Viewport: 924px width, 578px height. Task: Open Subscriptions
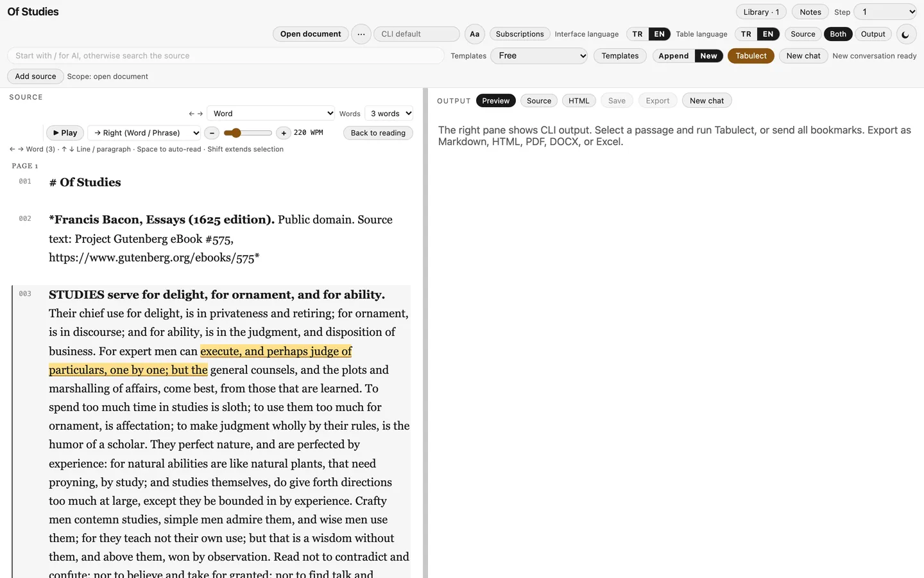(x=520, y=34)
